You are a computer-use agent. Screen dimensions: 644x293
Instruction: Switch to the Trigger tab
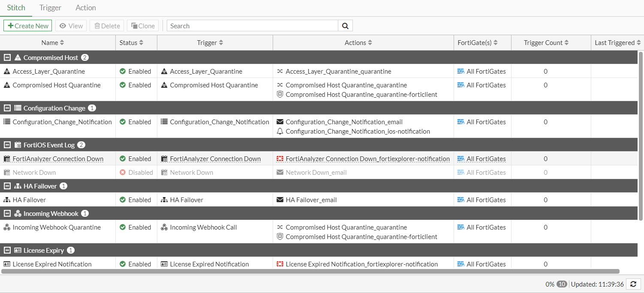(x=50, y=8)
